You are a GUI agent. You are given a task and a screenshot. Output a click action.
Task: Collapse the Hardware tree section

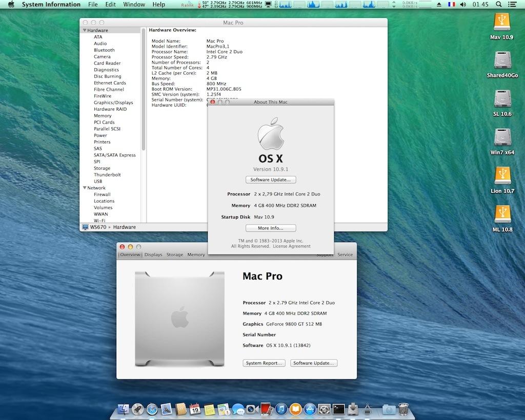[x=85, y=31]
